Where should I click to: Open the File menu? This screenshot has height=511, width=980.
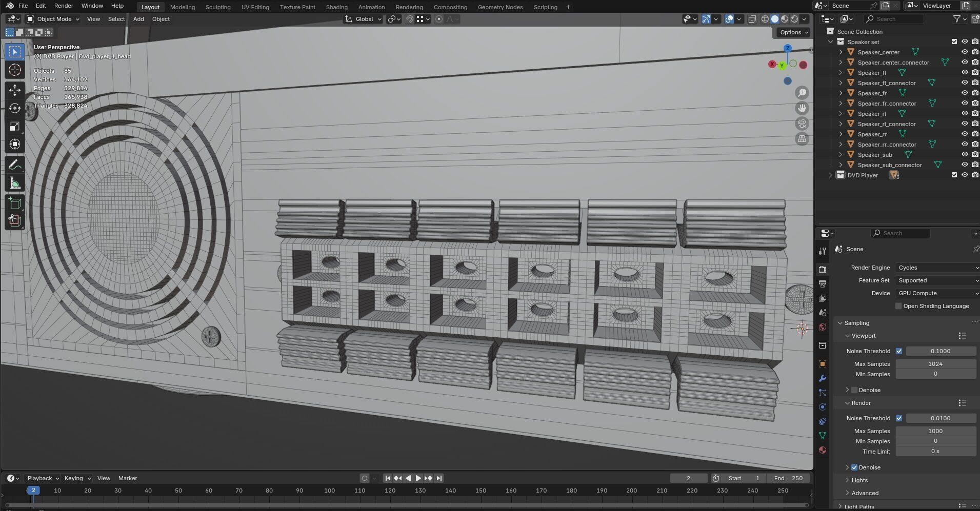pyautogui.click(x=23, y=6)
